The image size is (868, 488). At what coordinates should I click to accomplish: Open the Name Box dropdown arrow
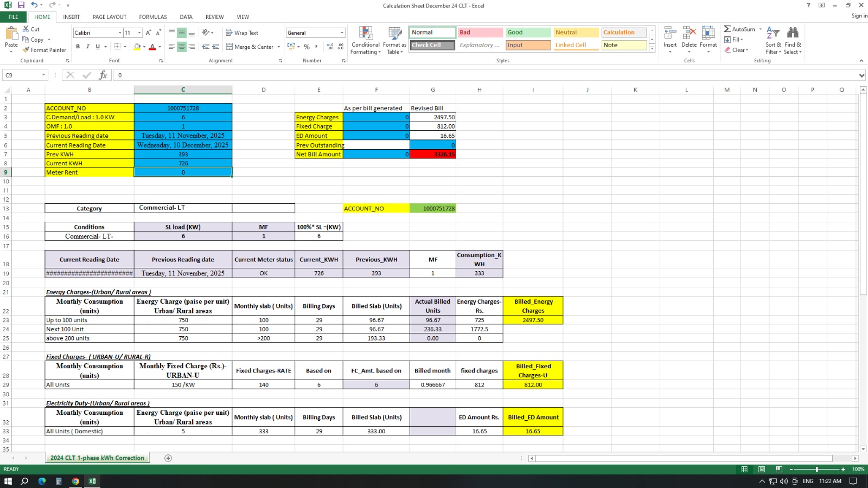tap(43, 75)
